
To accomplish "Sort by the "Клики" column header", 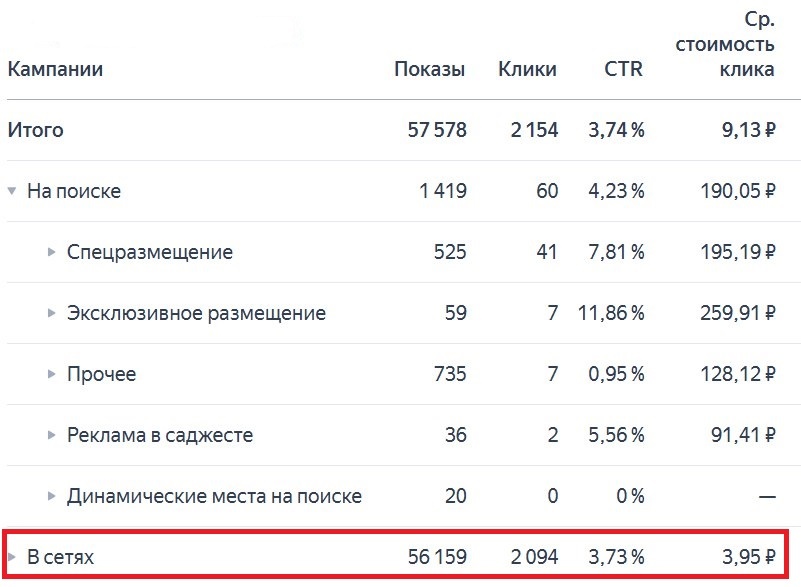I will click(x=527, y=69).
